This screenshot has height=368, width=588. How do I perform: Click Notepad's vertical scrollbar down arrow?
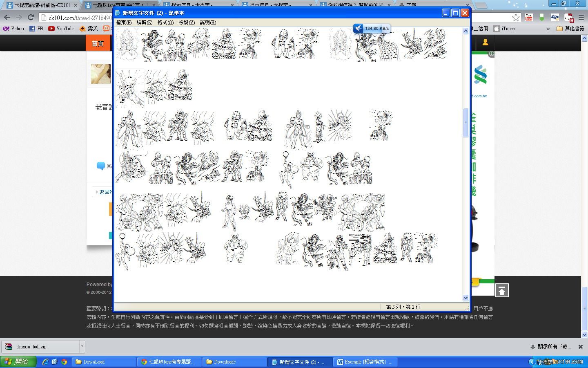coord(466,298)
